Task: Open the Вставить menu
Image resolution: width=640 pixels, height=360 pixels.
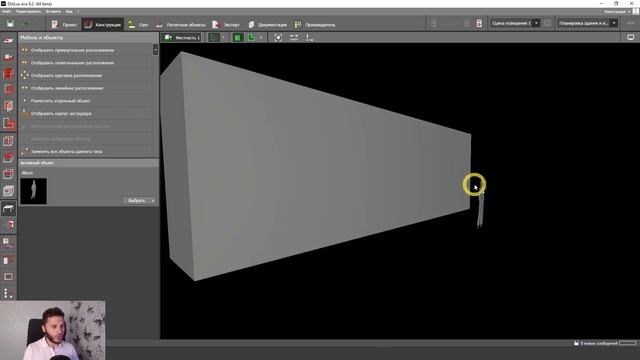Action: (53, 11)
